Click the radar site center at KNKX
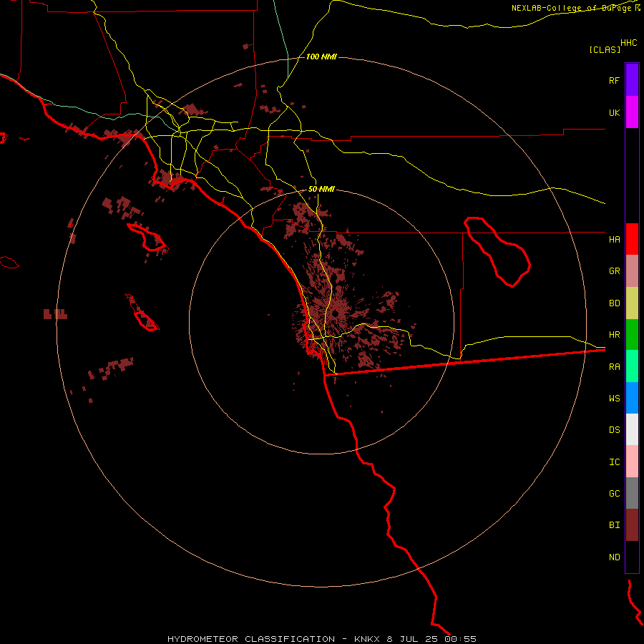The image size is (644, 644). pyautogui.click(x=336, y=314)
